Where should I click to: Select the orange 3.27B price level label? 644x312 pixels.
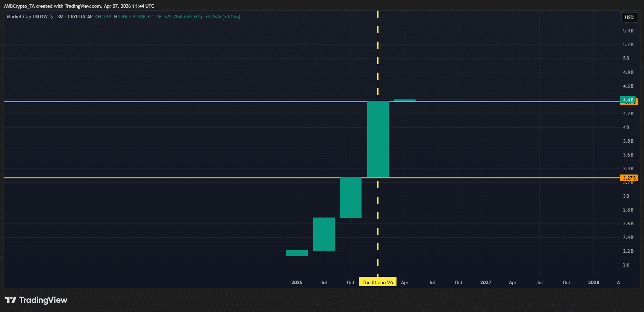[629, 178]
